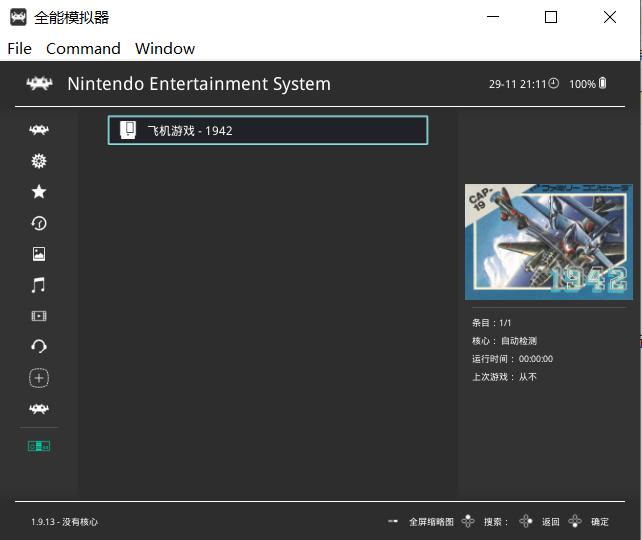
Task: Open History clock tab in sidebar
Action: click(x=39, y=223)
